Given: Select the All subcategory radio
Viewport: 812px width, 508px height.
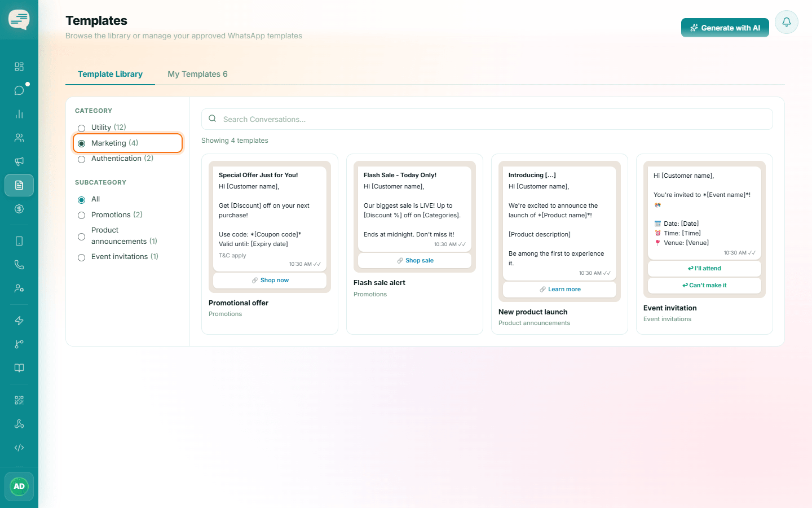Looking at the screenshot, I should (x=82, y=200).
